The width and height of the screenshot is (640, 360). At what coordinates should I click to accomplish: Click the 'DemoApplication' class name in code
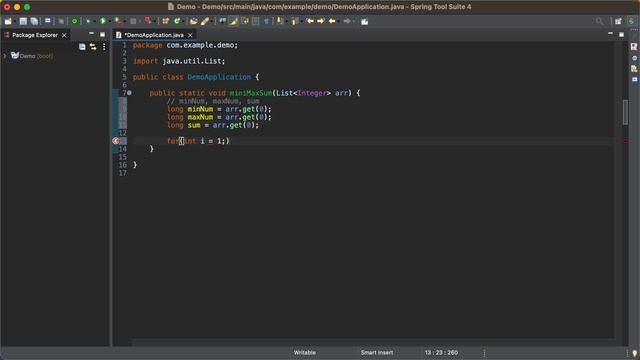pyautogui.click(x=219, y=77)
